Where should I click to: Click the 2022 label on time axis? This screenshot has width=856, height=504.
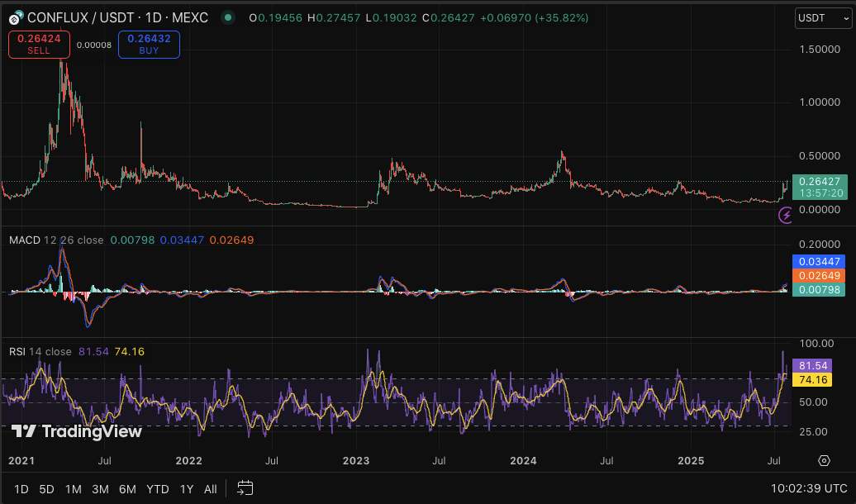coord(189,461)
